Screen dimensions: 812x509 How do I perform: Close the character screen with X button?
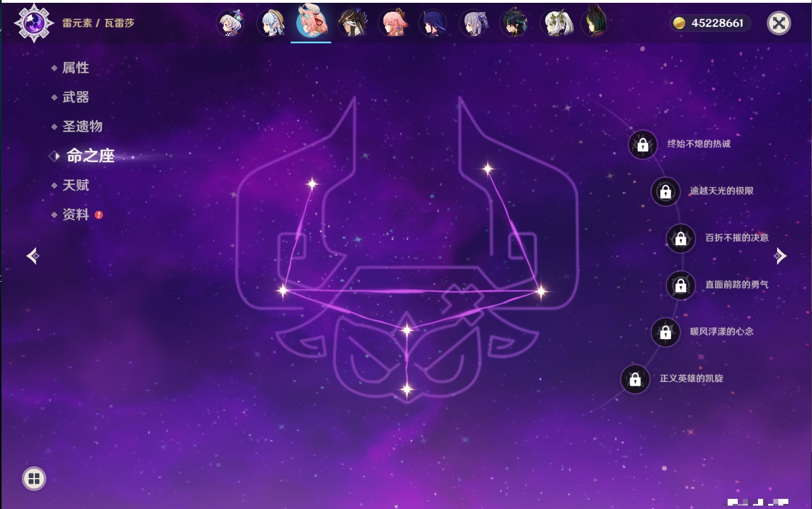(x=779, y=23)
